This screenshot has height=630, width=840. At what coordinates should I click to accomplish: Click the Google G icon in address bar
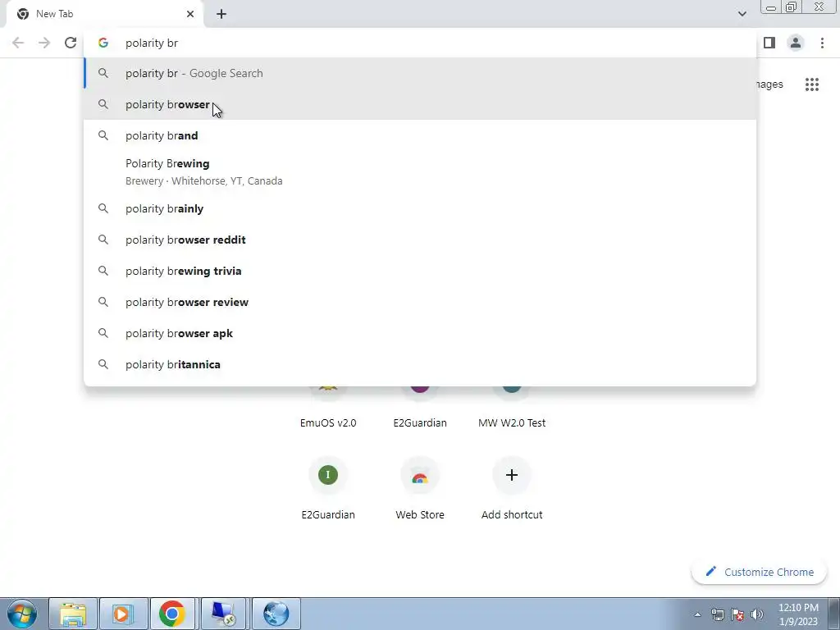(103, 43)
